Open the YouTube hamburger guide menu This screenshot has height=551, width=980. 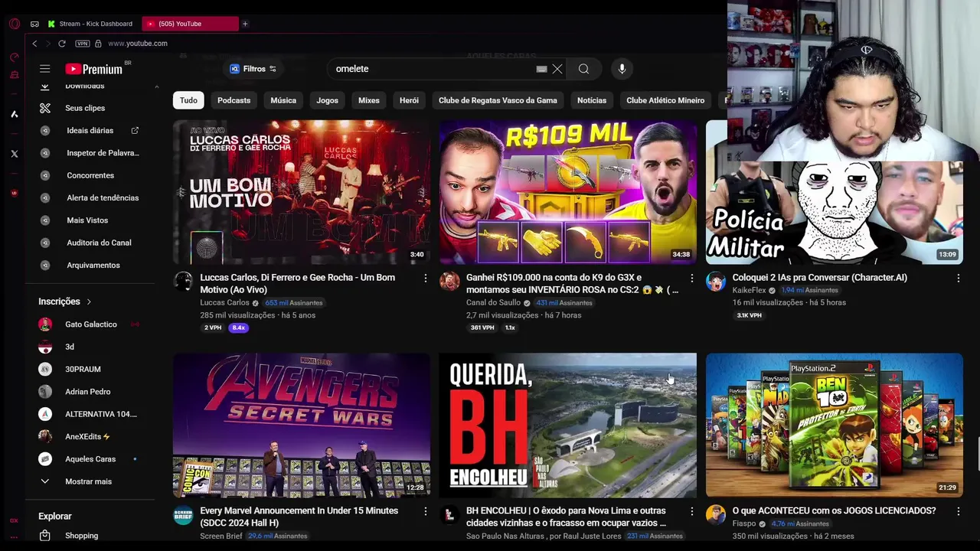[x=45, y=69]
